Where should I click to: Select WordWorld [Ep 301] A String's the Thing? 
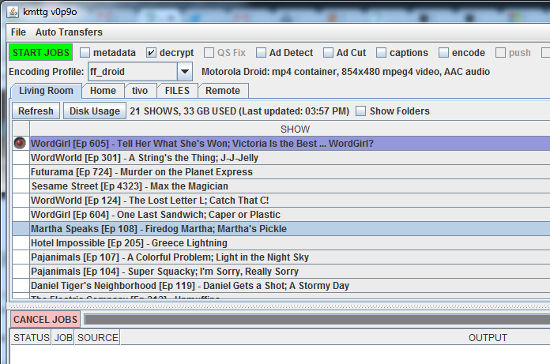tap(290, 158)
